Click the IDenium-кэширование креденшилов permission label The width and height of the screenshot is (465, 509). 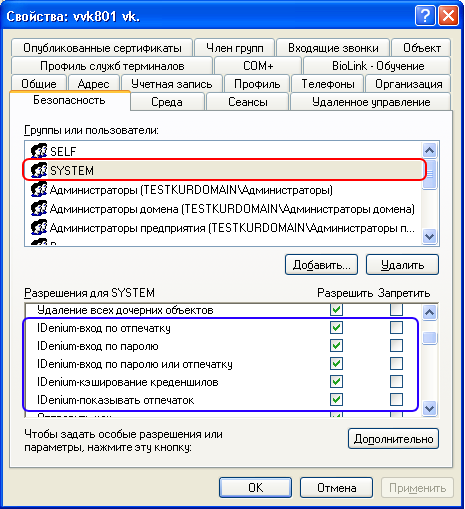click(128, 382)
